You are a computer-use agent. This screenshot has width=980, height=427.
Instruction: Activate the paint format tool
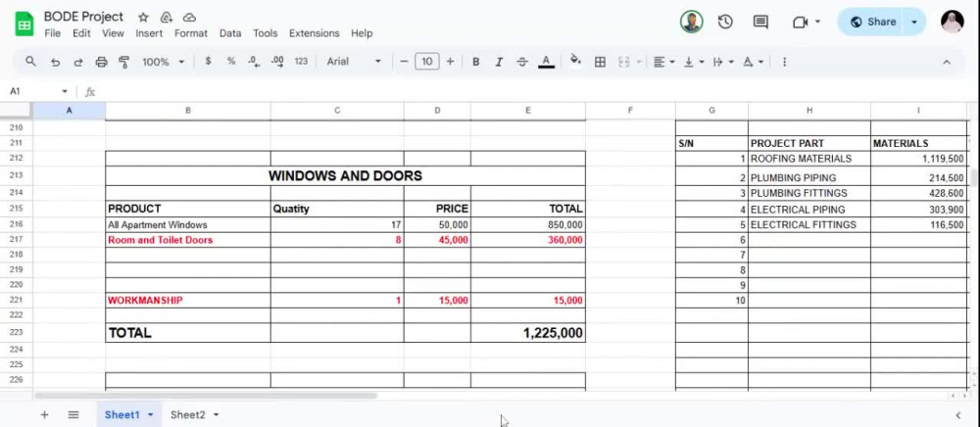[123, 61]
